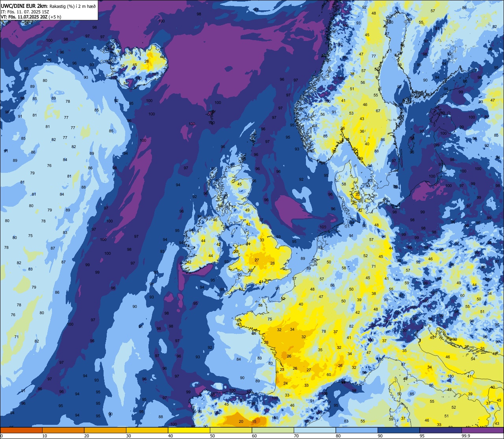Click the 60–70 light green legend swatch
This screenshot has width=504, height=439.
273,430
